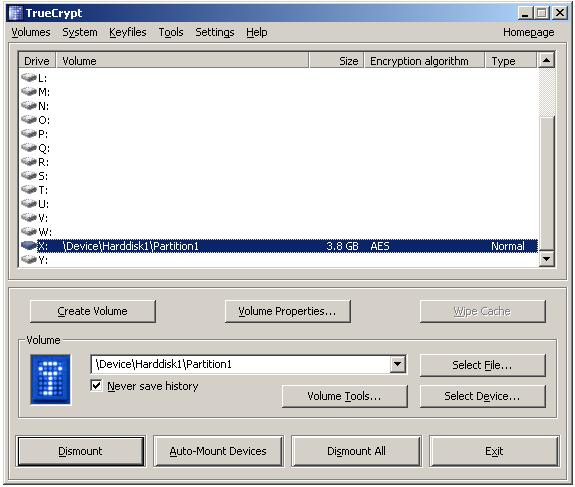Click the AES encryption cell

coord(380,246)
